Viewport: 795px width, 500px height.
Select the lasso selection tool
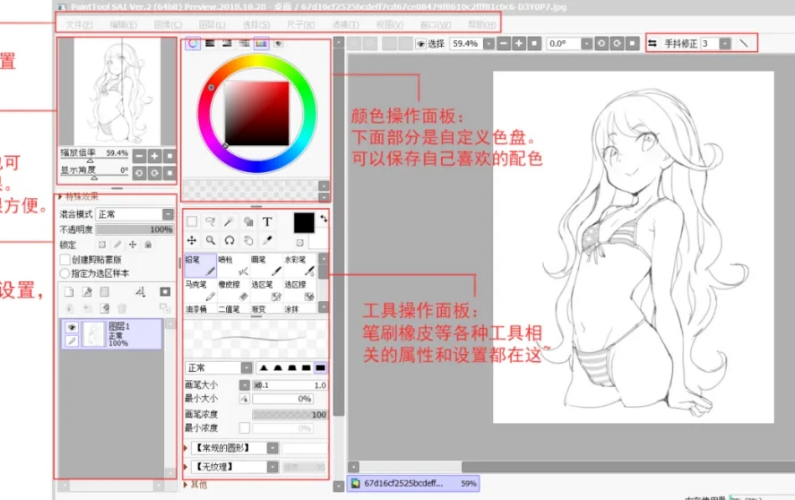(x=210, y=222)
